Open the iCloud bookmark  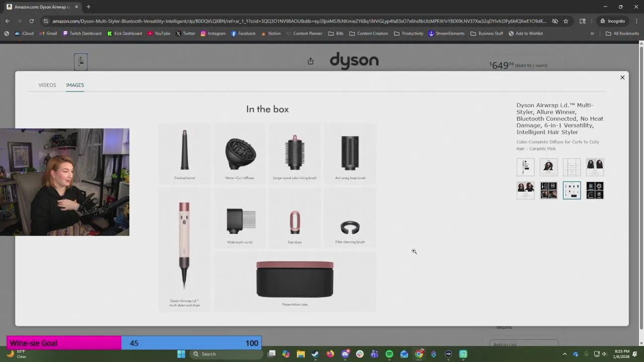point(24,34)
